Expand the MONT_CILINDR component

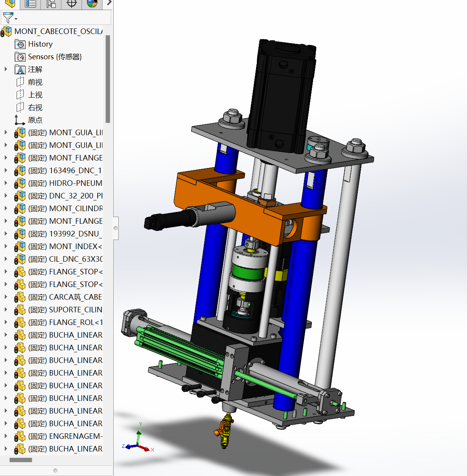6,208
